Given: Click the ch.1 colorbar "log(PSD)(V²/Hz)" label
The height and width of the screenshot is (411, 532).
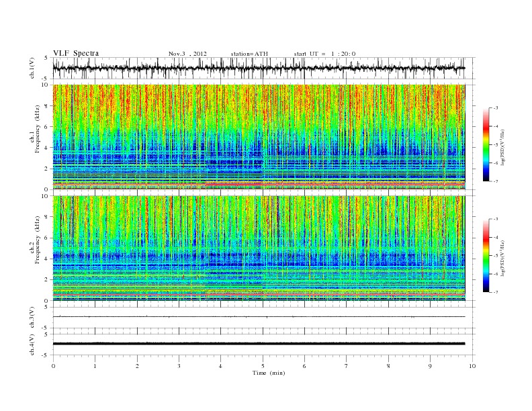Looking at the screenshot, I should pyautogui.click(x=503, y=147).
